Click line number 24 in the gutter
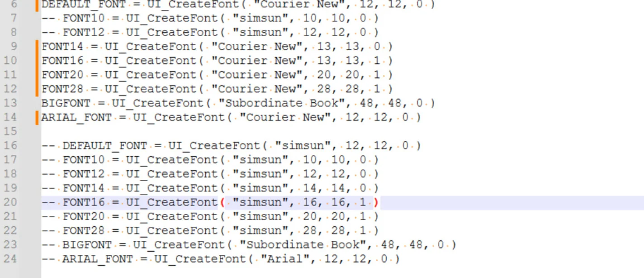 click(10, 259)
